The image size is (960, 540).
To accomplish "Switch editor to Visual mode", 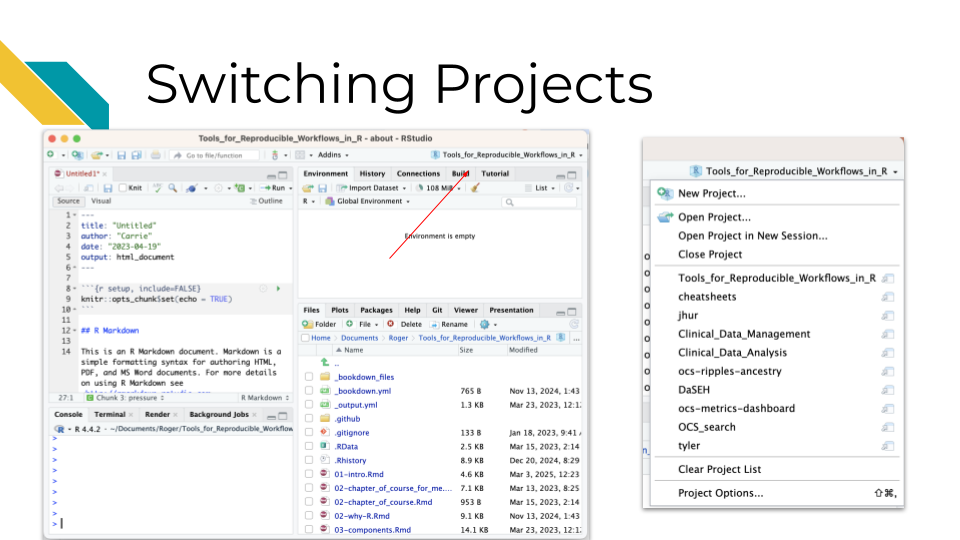I will pos(101,201).
